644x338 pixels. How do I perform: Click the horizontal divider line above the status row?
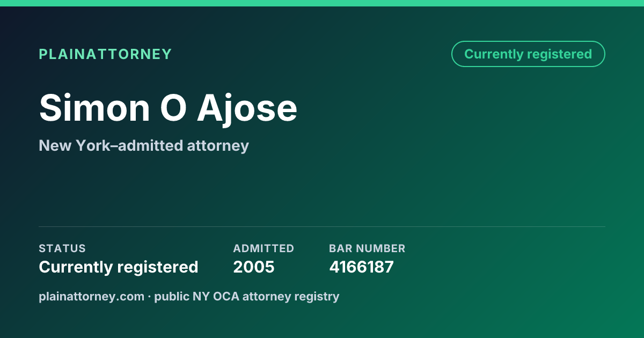click(322, 226)
